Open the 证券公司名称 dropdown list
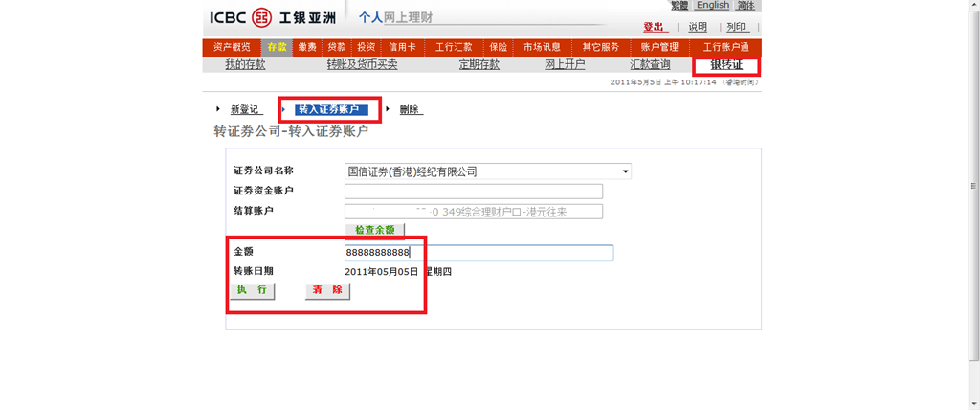 tap(626, 171)
